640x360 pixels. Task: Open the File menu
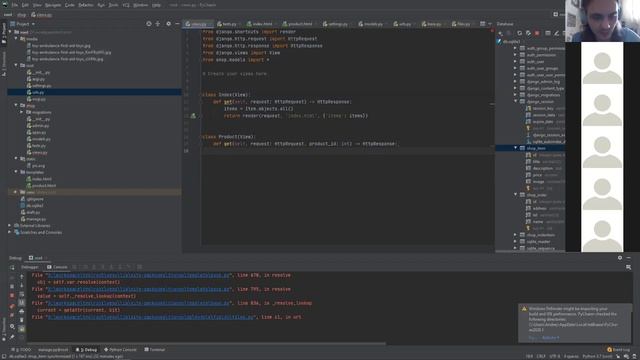pyautogui.click(x=15, y=5)
